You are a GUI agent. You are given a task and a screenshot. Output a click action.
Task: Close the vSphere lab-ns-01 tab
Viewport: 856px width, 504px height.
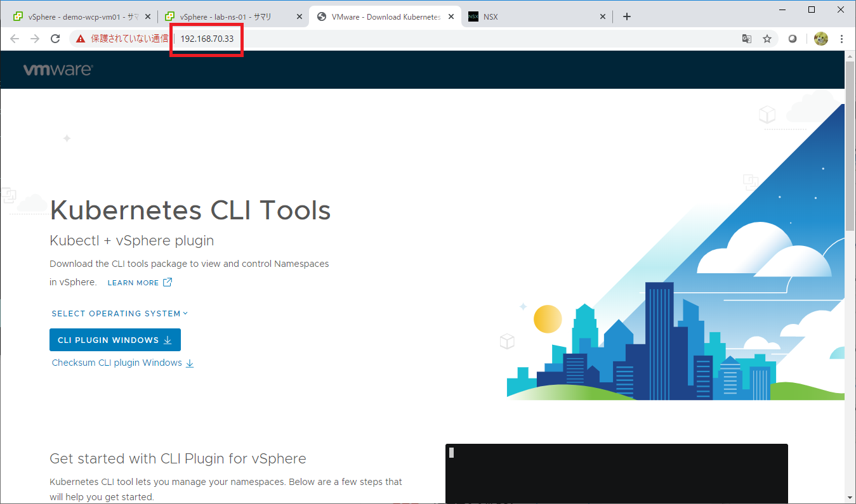point(300,17)
